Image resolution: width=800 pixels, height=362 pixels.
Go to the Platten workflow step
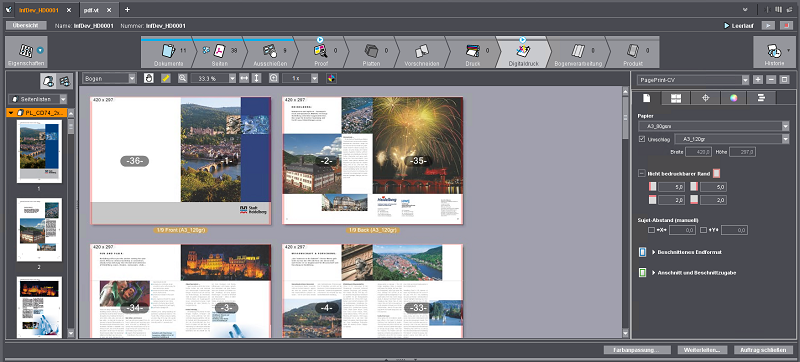pyautogui.click(x=371, y=53)
